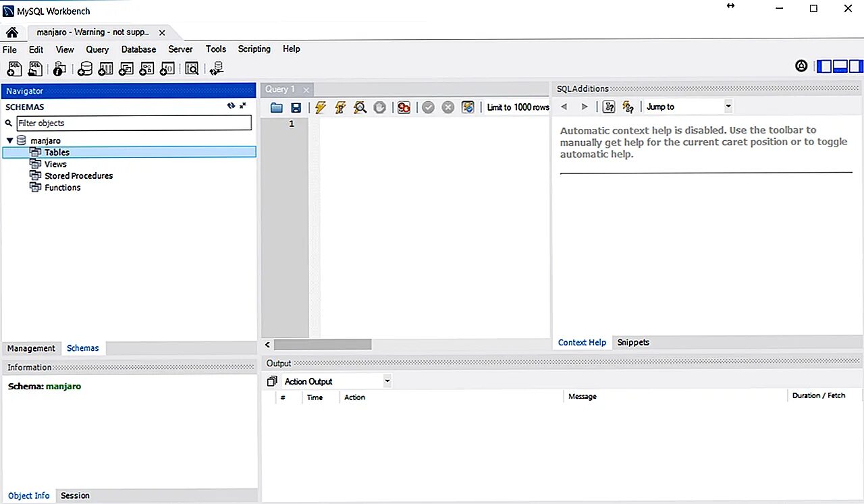Create a new stored procedure icon

[146, 69]
